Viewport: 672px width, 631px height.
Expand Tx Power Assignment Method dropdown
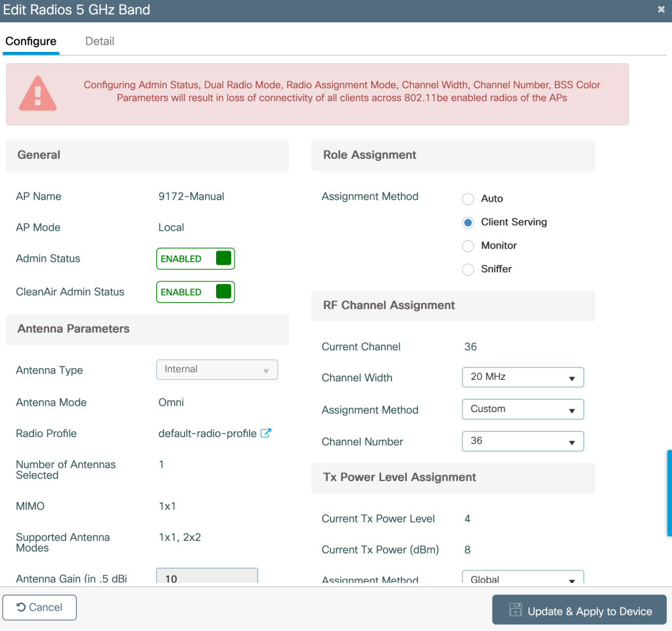tap(523, 578)
